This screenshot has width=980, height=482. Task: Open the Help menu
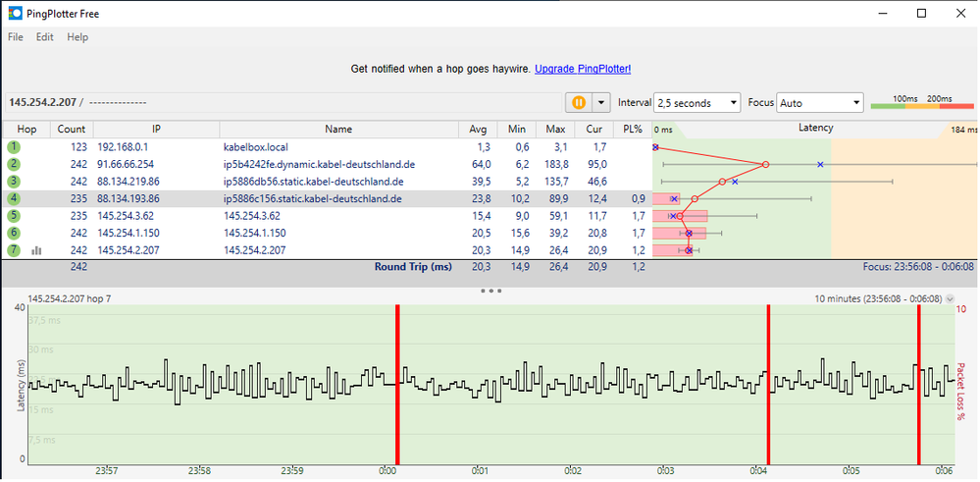pyautogui.click(x=77, y=37)
